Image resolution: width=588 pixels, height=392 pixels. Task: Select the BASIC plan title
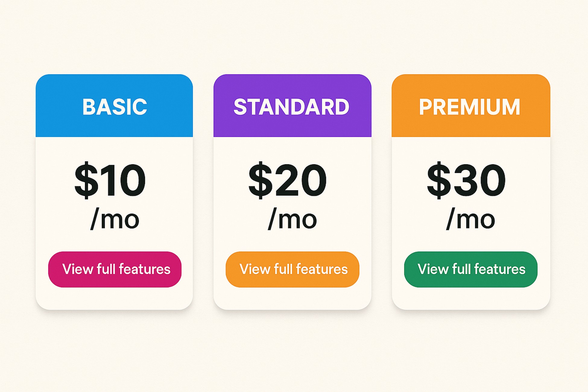point(115,107)
